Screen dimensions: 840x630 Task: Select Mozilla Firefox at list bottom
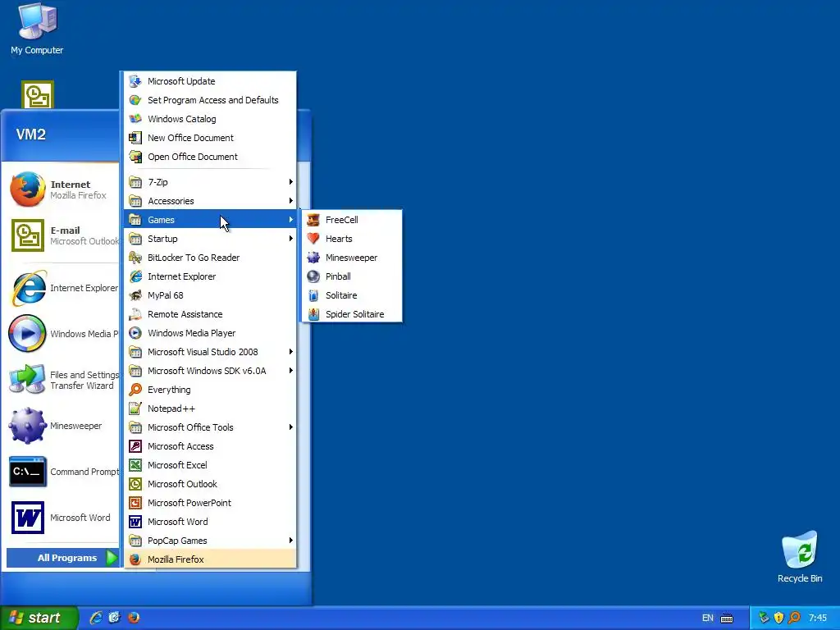(x=210, y=559)
